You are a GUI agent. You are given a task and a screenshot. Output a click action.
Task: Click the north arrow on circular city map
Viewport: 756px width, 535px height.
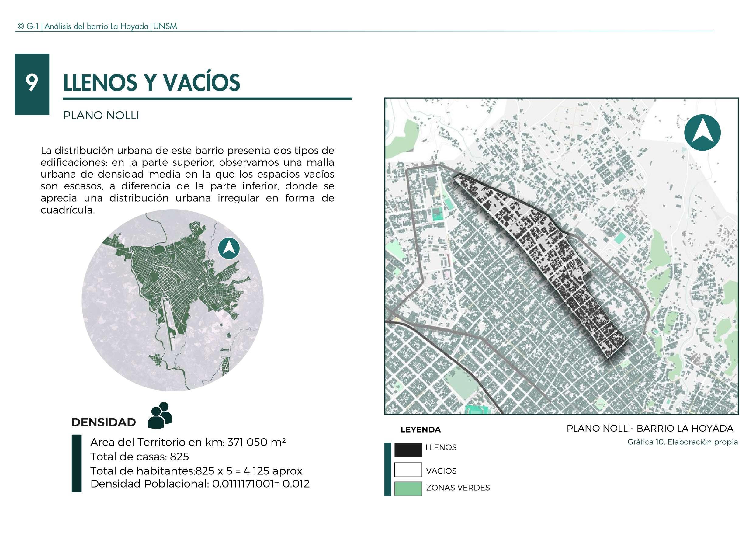[229, 248]
